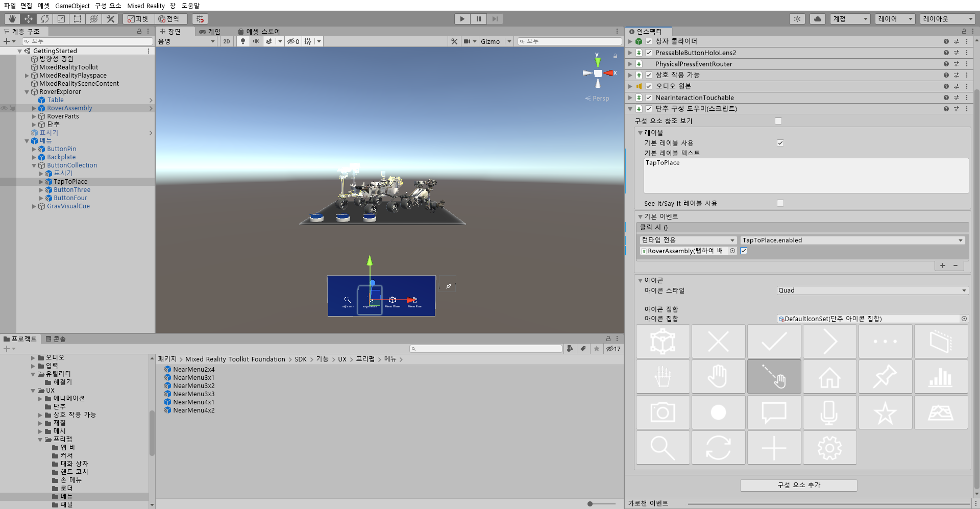Choose the cube icon in icon set
The height and width of the screenshot is (509, 980).
tap(663, 342)
